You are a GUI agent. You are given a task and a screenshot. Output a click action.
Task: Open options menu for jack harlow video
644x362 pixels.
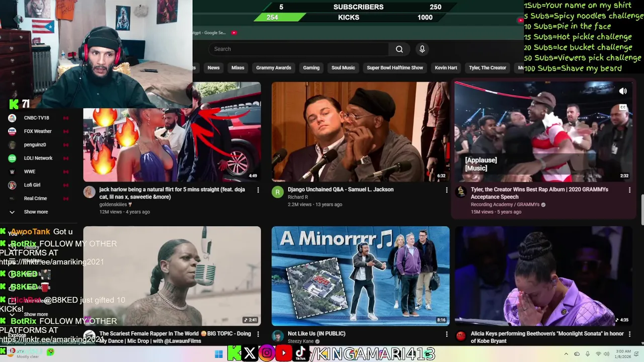[258, 190]
